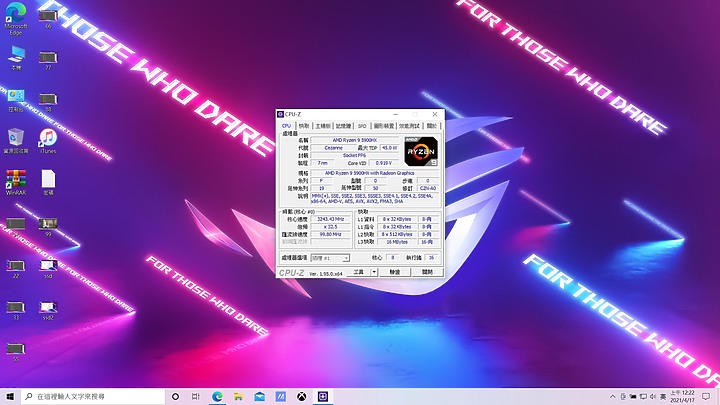Open File Explorer from the taskbar

click(238, 396)
